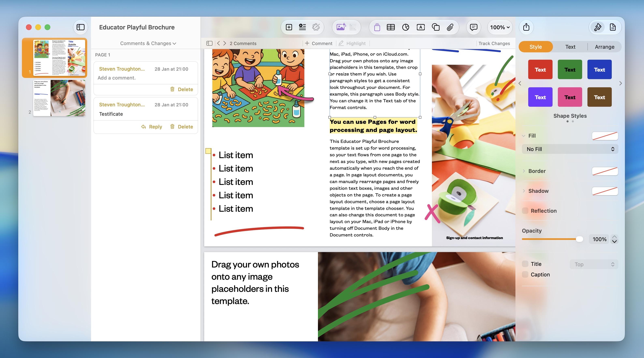Apply the purple Text shape style
This screenshot has height=358, width=644.
pos(540,97)
